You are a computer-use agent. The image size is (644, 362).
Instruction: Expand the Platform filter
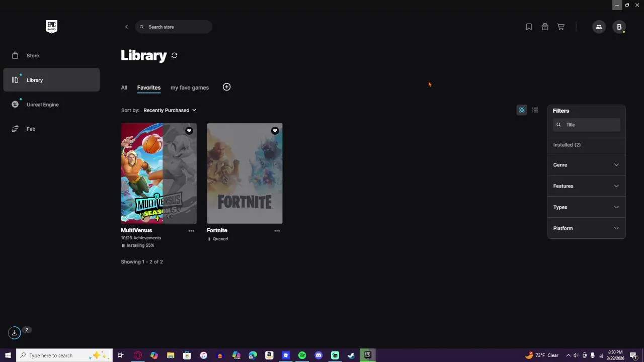[x=587, y=228]
